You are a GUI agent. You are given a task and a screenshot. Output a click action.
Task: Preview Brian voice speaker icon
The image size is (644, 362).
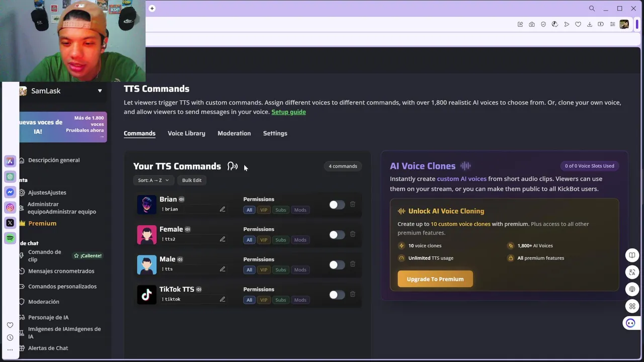(182, 200)
